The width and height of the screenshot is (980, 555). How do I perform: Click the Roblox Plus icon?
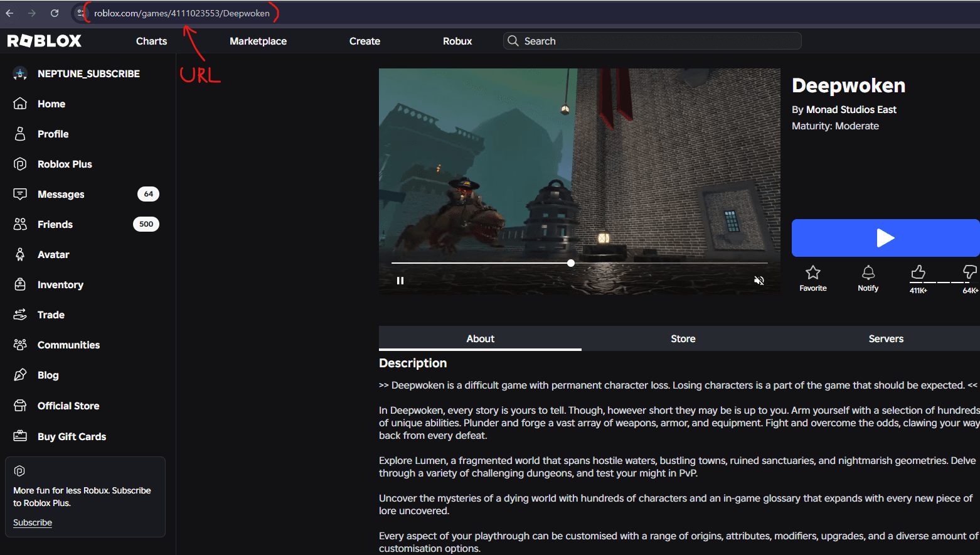pyautogui.click(x=20, y=164)
